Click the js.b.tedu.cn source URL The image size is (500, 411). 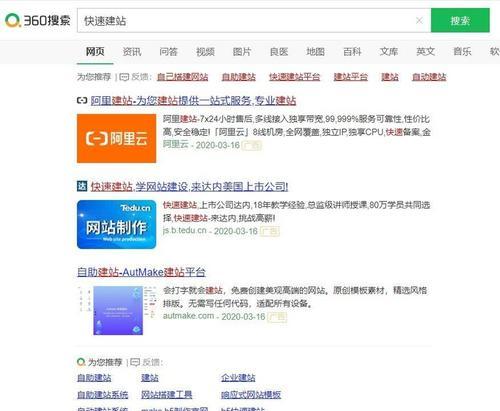pyautogui.click(x=185, y=230)
